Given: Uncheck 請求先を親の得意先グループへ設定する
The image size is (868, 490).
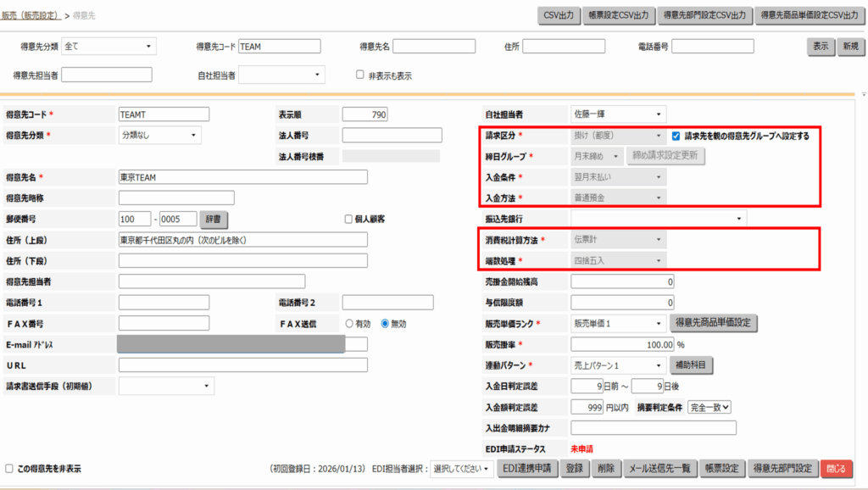Looking at the screenshot, I should 676,136.
